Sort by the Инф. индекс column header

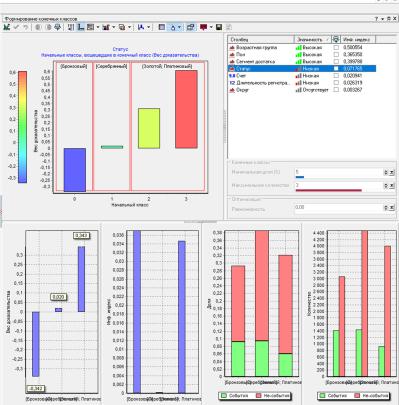click(x=358, y=40)
